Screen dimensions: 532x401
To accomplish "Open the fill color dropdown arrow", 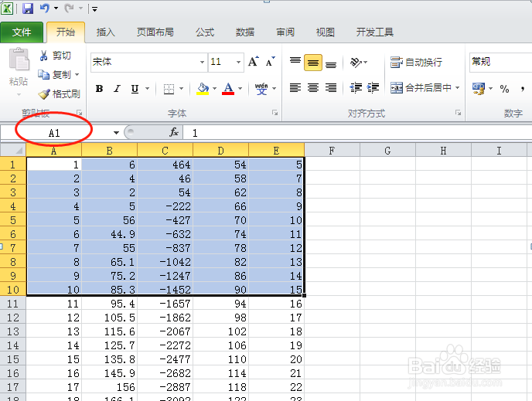I will (214, 89).
